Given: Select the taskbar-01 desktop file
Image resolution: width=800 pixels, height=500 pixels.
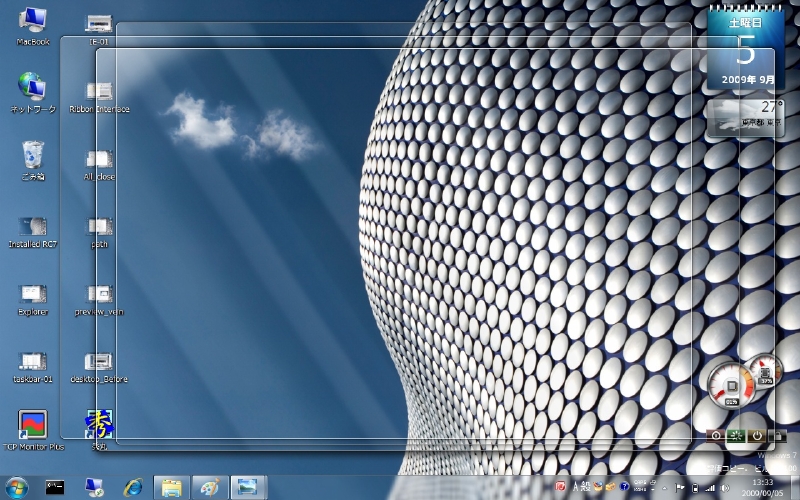Looking at the screenshot, I should 33,367.
